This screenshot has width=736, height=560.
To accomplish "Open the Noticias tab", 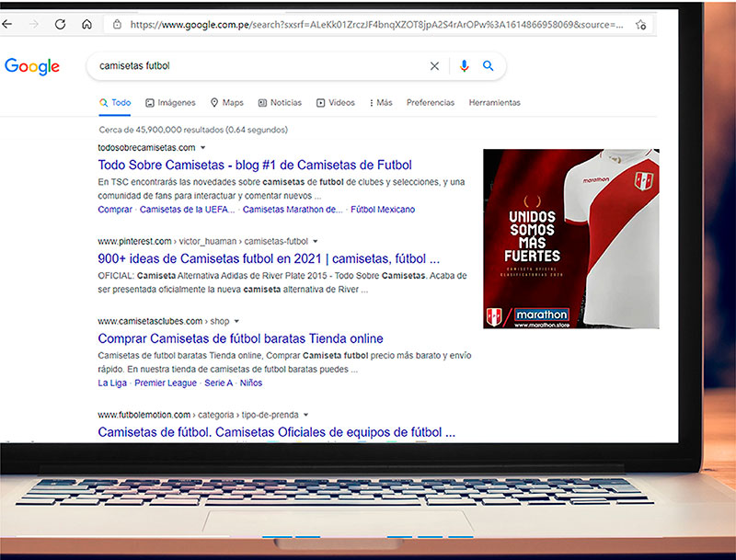I will click(x=280, y=103).
